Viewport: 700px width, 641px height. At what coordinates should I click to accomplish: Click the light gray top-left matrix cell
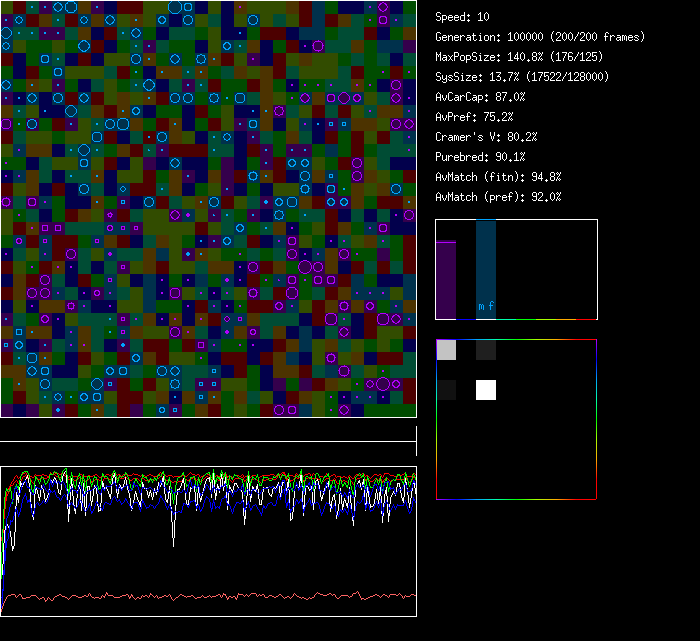pos(446,350)
